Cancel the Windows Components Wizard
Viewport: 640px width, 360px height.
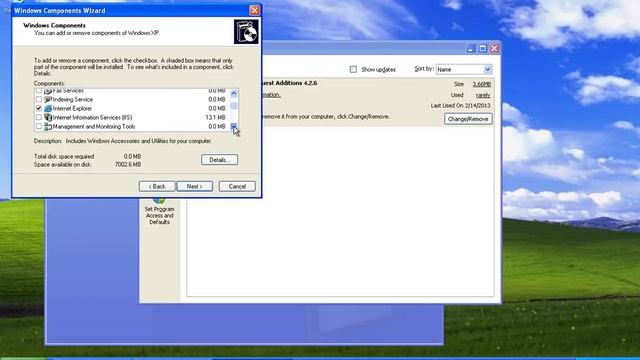237,186
